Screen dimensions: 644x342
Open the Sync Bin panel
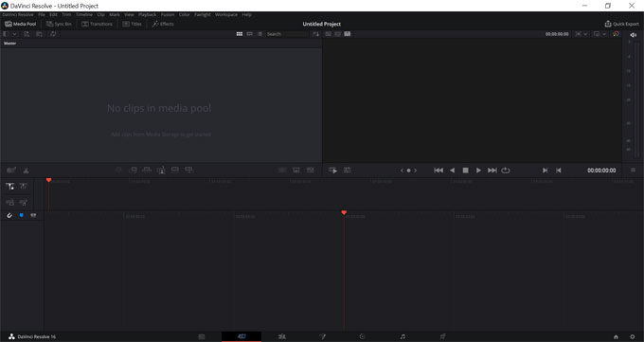point(59,24)
